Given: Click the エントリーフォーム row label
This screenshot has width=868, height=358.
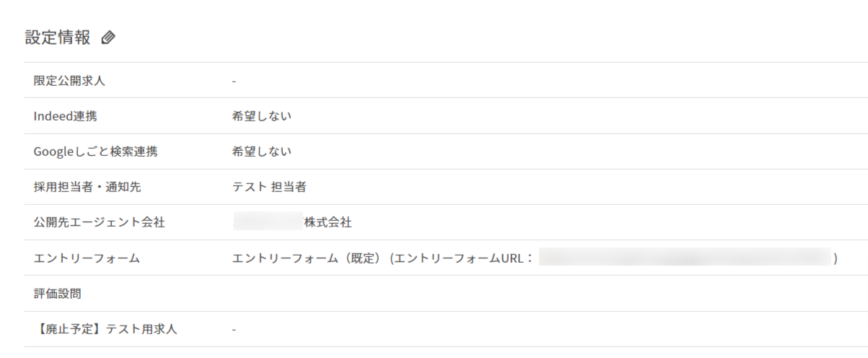Looking at the screenshot, I should [x=87, y=258].
